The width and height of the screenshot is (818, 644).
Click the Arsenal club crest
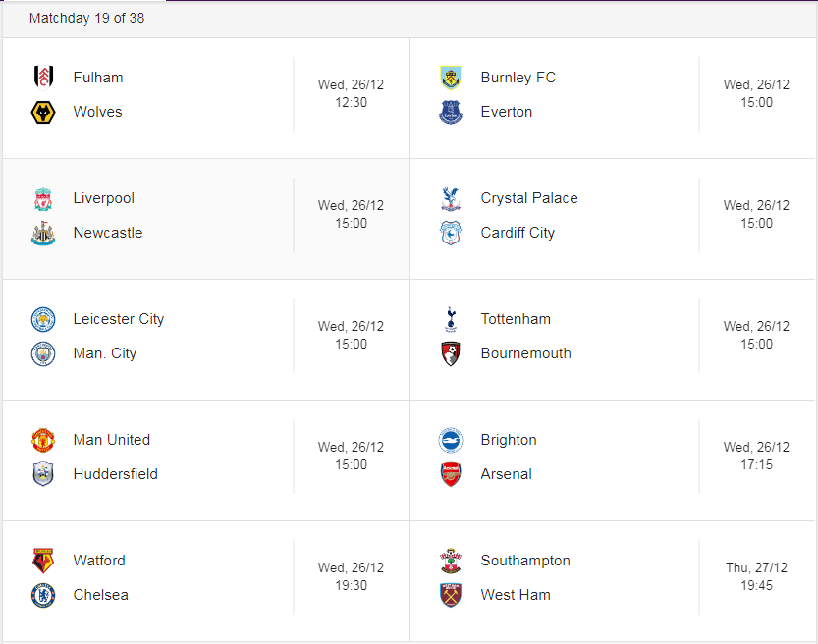click(x=451, y=474)
